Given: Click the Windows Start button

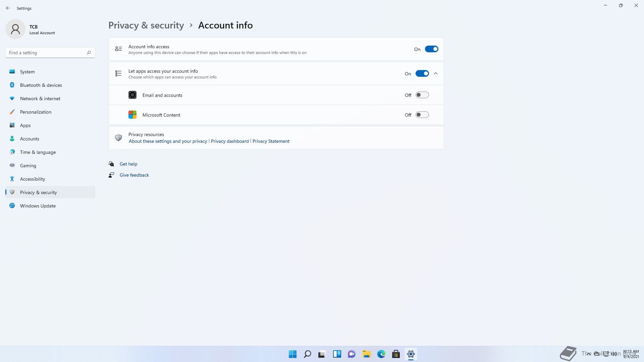Looking at the screenshot, I should point(292,354).
